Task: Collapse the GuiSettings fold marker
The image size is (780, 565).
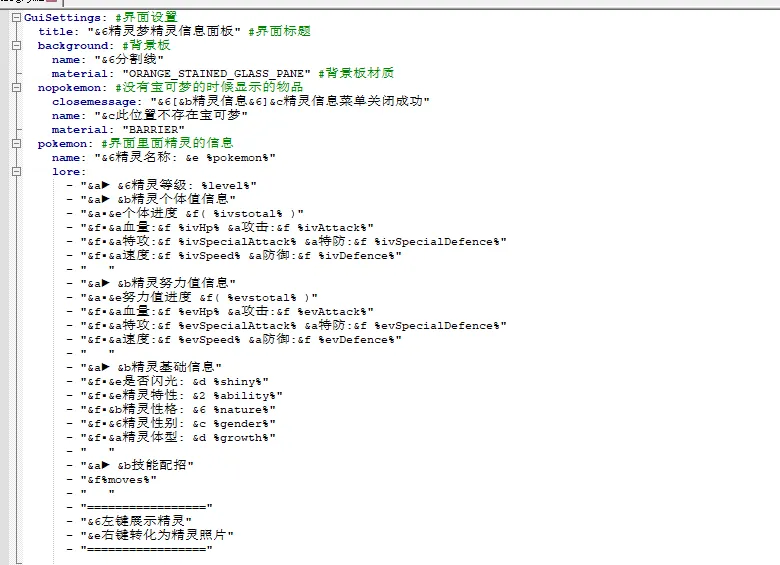Action: point(16,17)
